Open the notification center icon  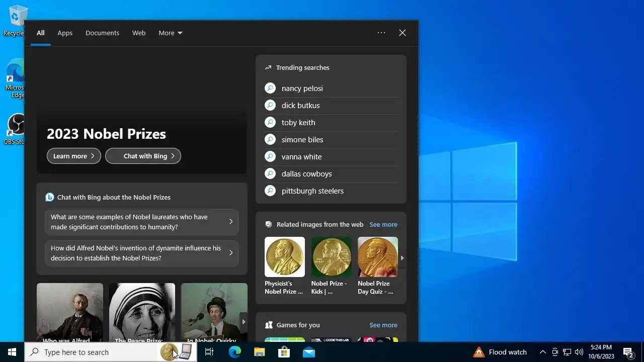point(628,352)
